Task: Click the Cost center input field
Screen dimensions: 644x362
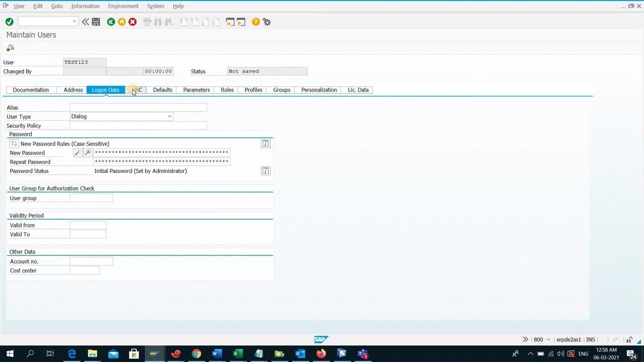Action: pos(85,270)
